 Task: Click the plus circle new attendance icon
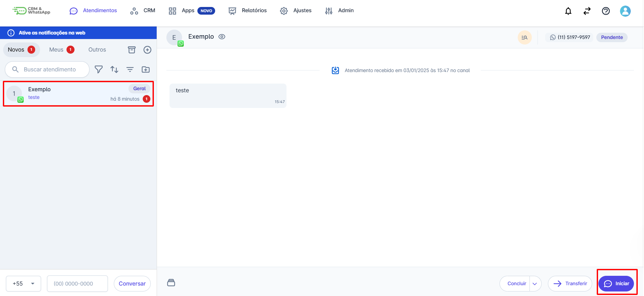click(148, 50)
